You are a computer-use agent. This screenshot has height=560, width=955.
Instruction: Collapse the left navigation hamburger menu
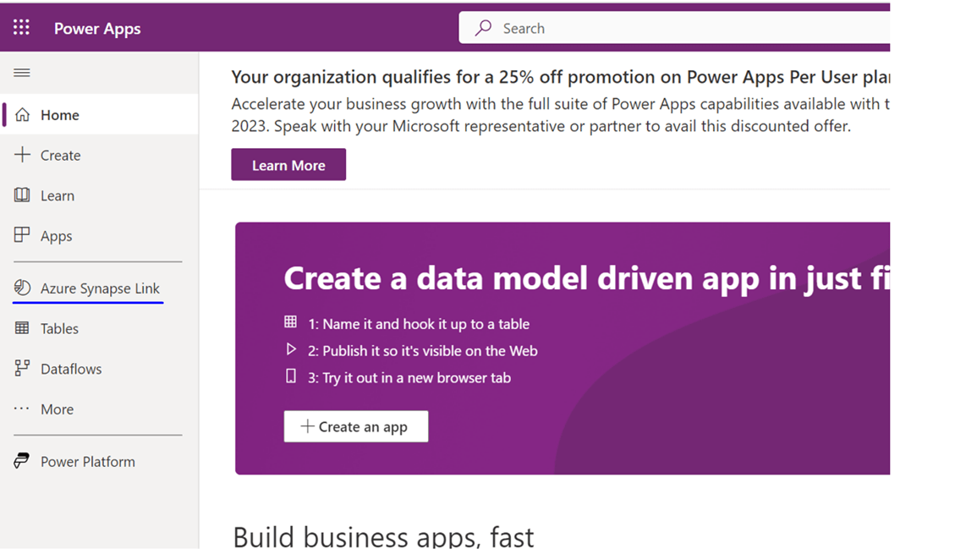[x=22, y=73]
